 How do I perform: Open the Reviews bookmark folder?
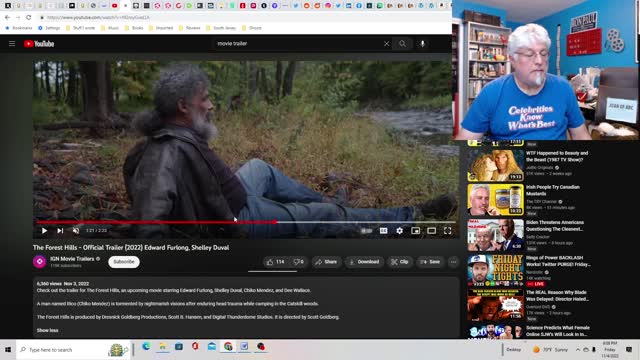[189, 28]
